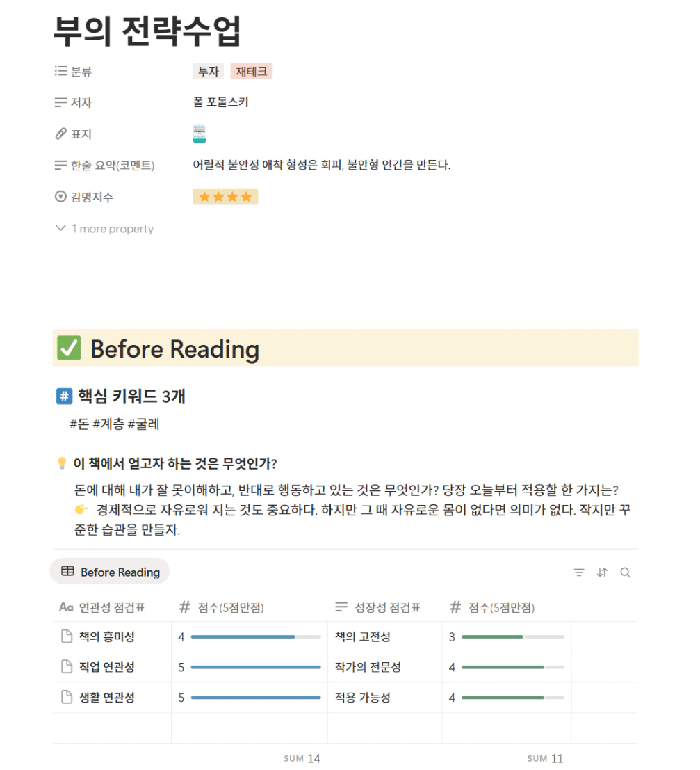Click the filter icon above the table
Image resolution: width=700 pixels, height=770 pixels.
tap(579, 572)
